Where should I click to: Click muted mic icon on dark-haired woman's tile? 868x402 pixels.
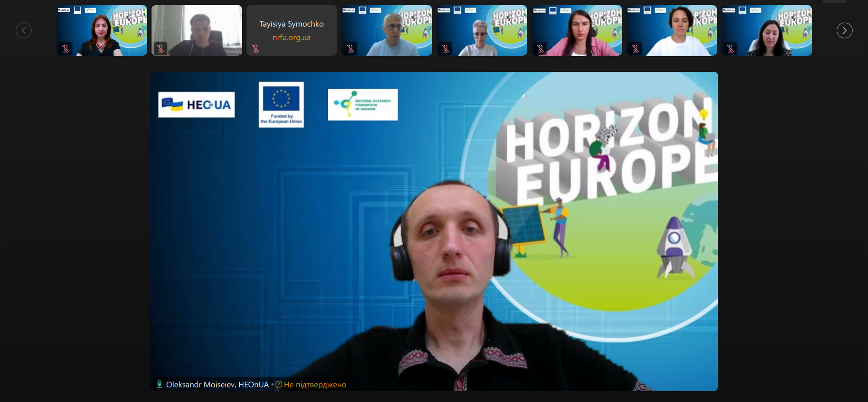(730, 48)
